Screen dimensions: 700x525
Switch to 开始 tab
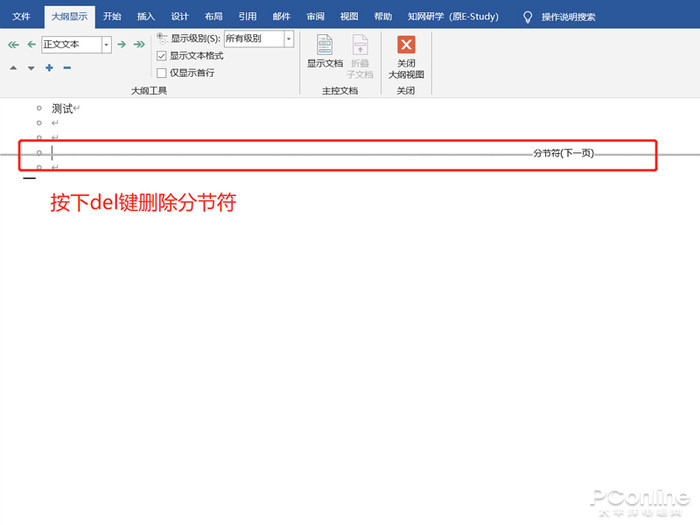[112, 17]
